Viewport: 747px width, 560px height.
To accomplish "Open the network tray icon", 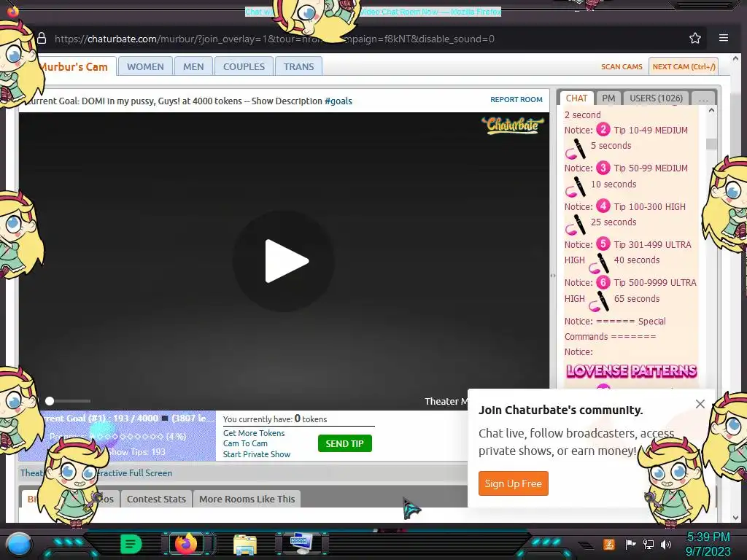I will point(649,544).
